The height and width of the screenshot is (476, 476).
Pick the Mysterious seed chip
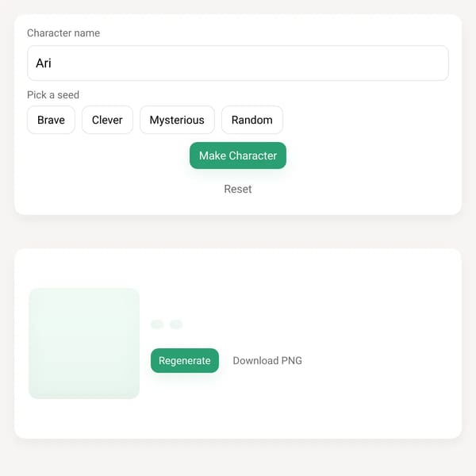[177, 120]
